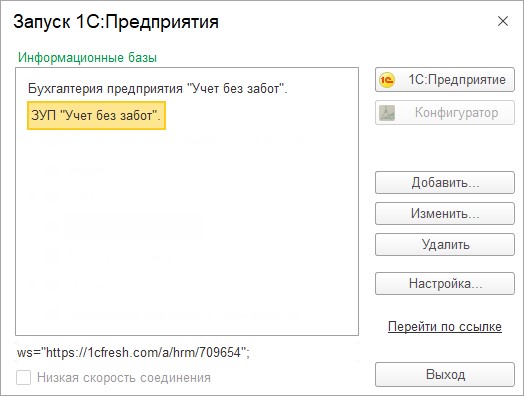Launch the base via 1С:Предприятие button

[x=445, y=80]
